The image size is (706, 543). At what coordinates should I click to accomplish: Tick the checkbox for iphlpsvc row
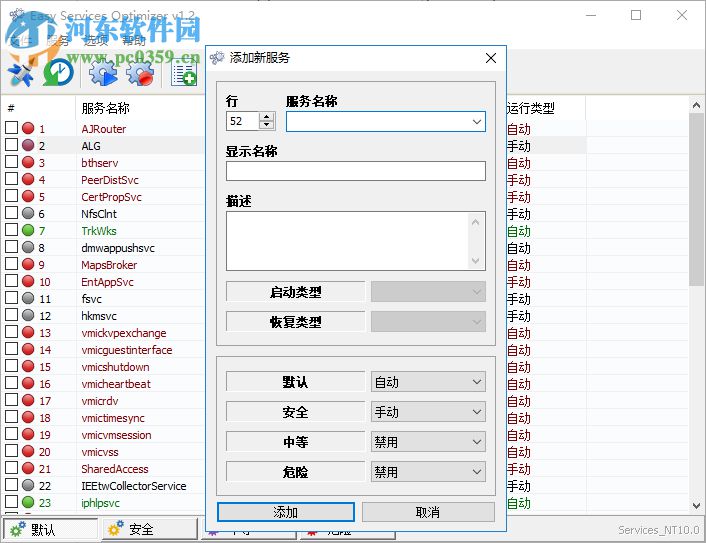[11, 502]
